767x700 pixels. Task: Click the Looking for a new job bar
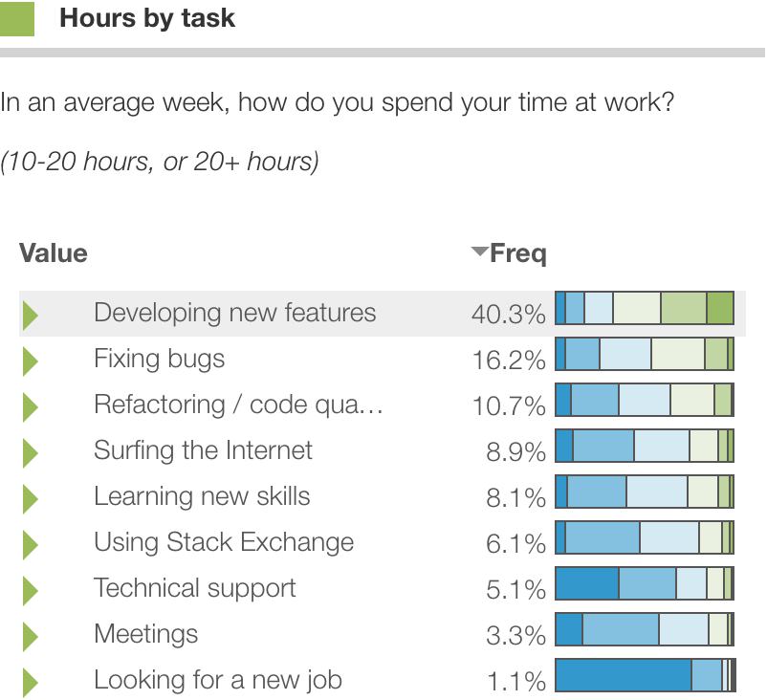(644, 675)
